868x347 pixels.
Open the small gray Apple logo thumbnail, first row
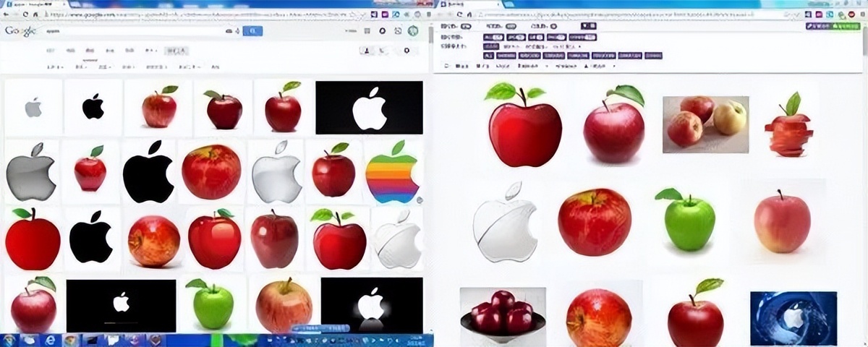click(33, 108)
